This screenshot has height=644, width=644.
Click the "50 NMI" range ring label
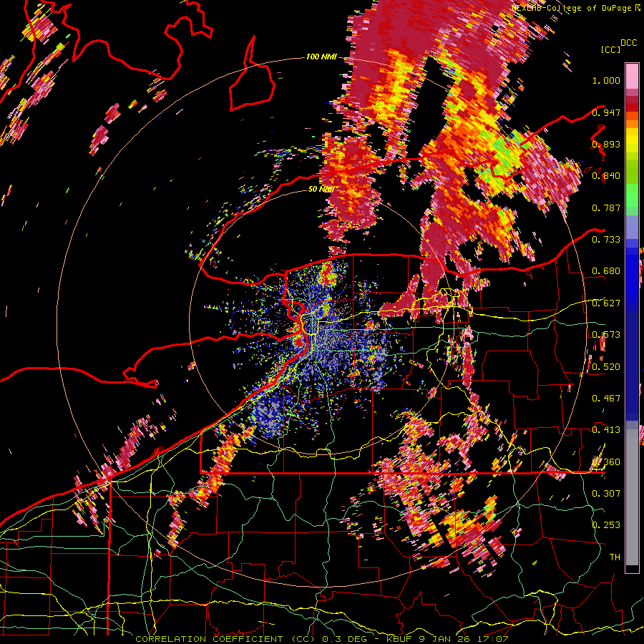pyautogui.click(x=321, y=189)
